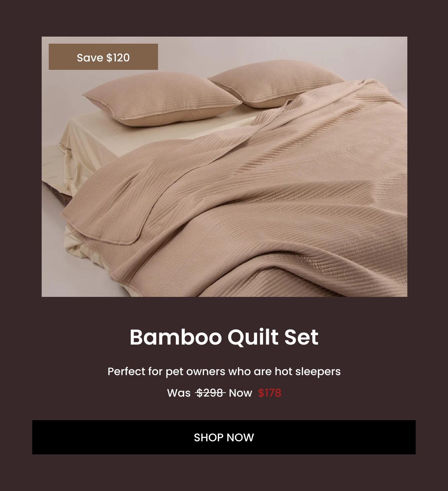Click the 'Now' price label
Image resolution: width=448 pixels, height=491 pixels.
tap(240, 393)
